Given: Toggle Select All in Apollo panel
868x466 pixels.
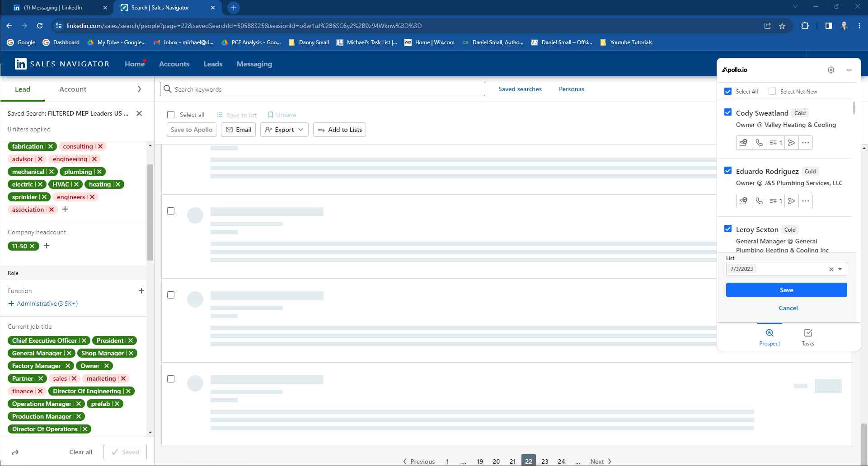Looking at the screenshot, I should [x=728, y=91].
